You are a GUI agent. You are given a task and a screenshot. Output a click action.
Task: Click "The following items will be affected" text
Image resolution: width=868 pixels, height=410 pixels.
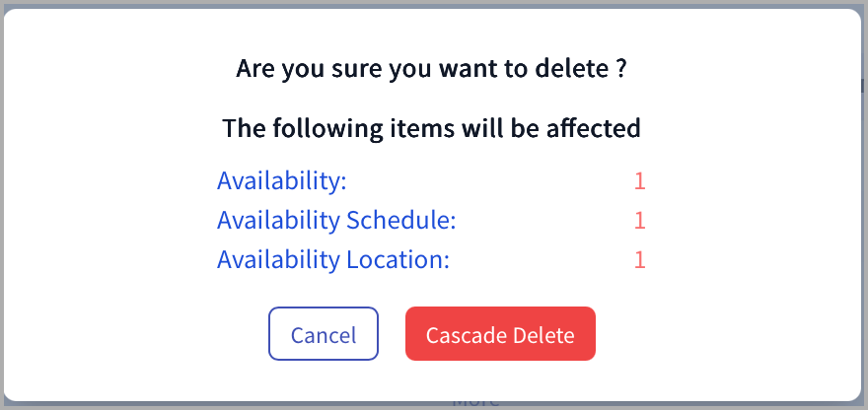click(x=432, y=128)
